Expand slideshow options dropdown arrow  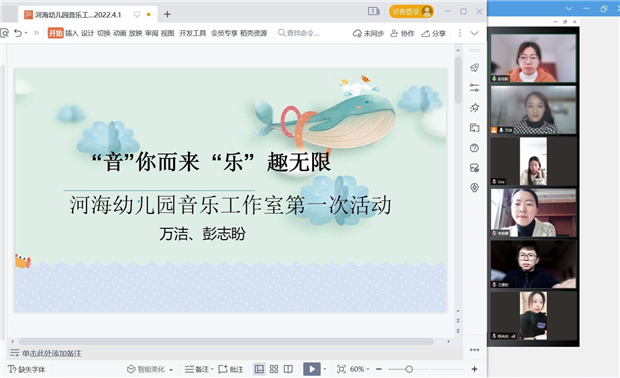(325, 369)
